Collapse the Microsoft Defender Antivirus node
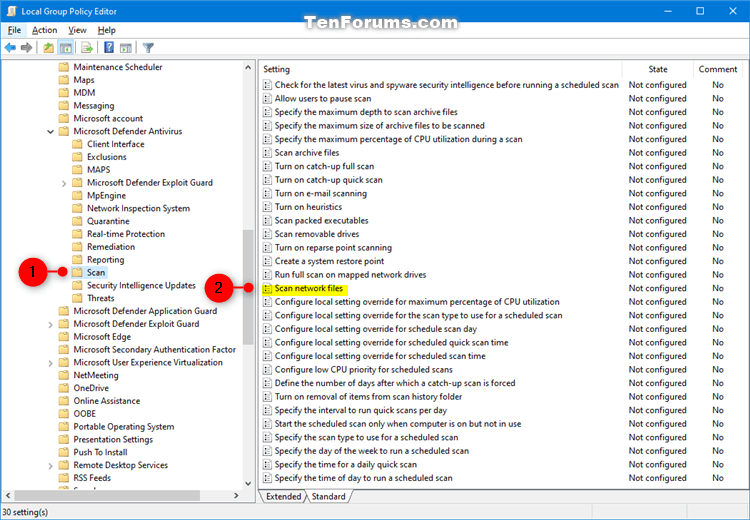Screen dimensions: 750x520 [50, 132]
